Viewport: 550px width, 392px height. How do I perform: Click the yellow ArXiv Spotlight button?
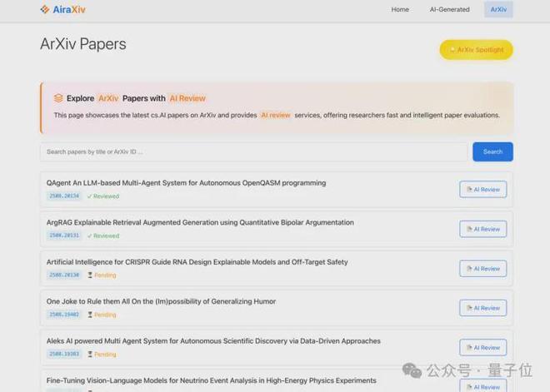click(x=477, y=50)
